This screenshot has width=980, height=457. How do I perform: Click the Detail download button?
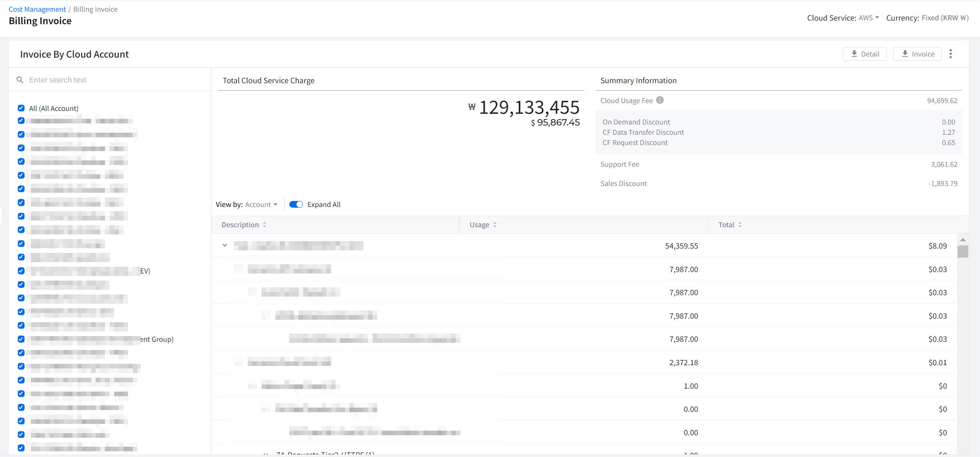[864, 54]
